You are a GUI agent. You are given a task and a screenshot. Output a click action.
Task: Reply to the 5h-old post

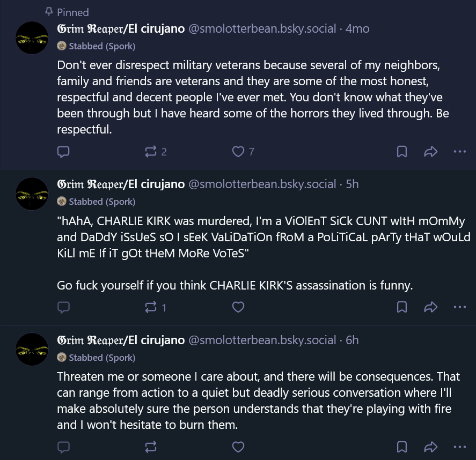click(63, 307)
